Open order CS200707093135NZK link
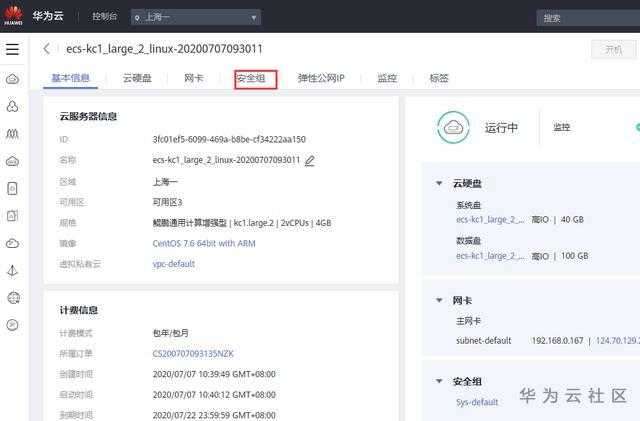The image size is (640, 421). click(193, 354)
